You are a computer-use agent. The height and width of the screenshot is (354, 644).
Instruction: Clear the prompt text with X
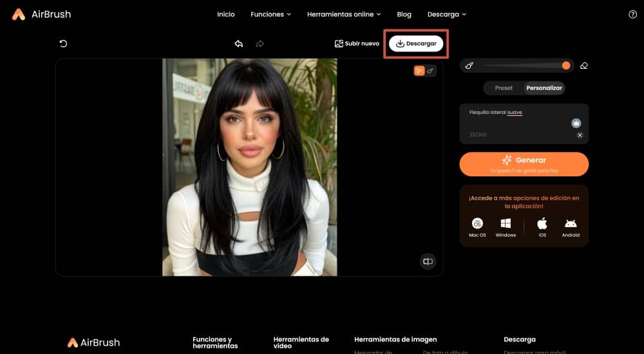579,135
